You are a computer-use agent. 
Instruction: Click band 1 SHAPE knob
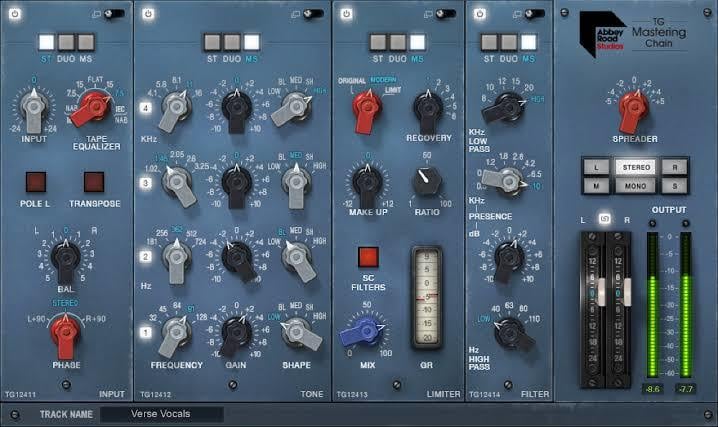298,332
